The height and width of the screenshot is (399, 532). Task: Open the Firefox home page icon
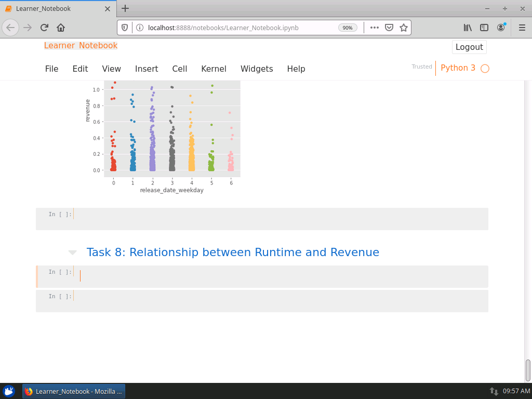point(61,28)
